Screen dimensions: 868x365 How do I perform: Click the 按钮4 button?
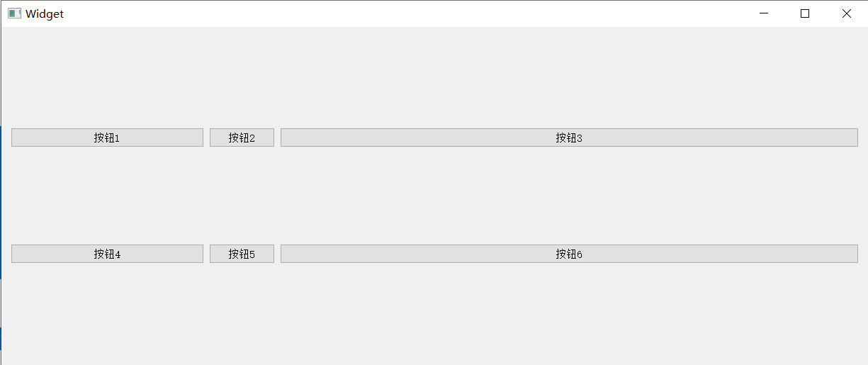pyautogui.click(x=107, y=254)
